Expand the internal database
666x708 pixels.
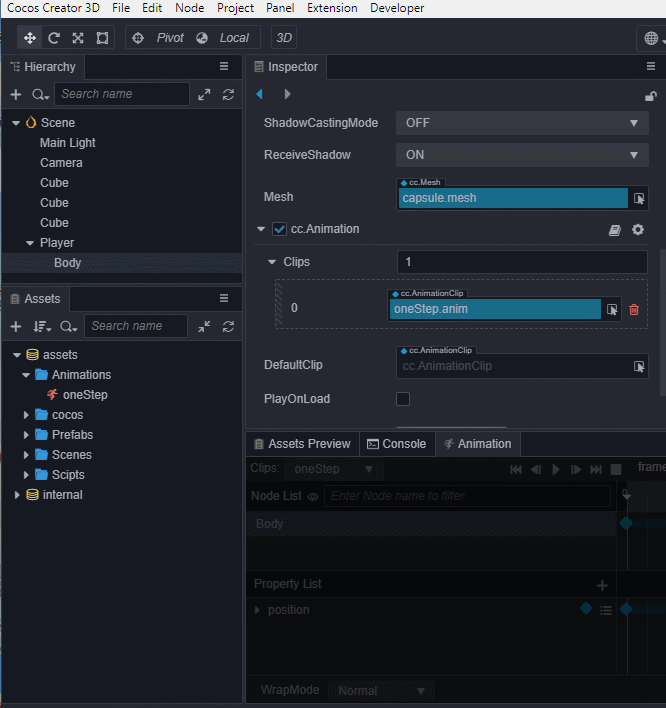(x=17, y=495)
